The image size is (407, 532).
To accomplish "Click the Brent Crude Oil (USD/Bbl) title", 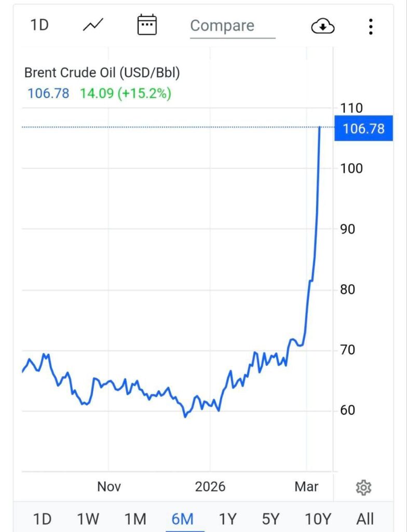I will pos(103,73).
